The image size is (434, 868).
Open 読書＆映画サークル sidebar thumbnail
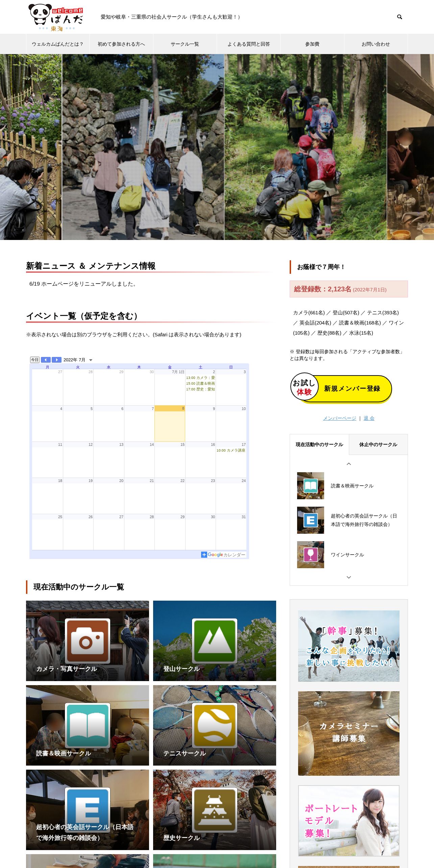point(311,486)
